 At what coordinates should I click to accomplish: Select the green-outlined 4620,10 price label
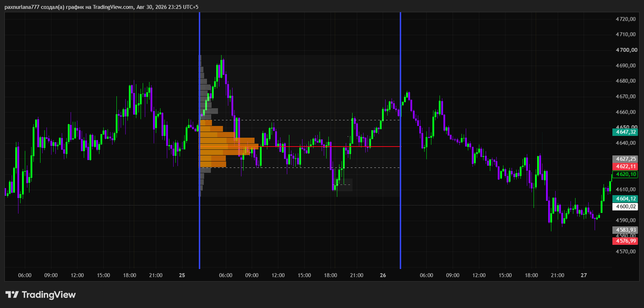(x=625, y=174)
